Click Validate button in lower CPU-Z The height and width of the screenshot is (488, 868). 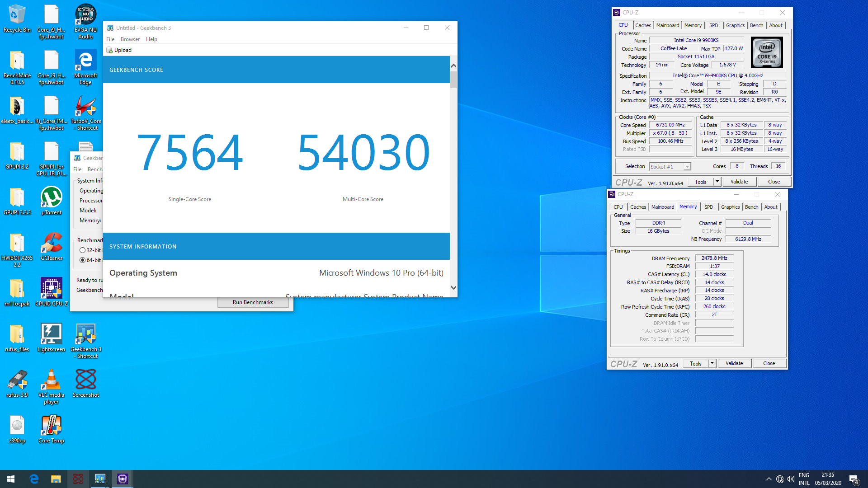(x=734, y=363)
